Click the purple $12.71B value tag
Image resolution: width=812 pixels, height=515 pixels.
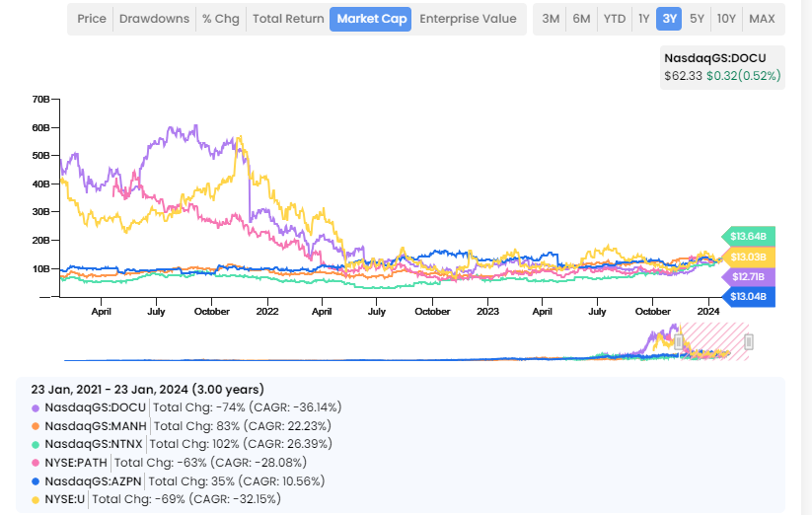point(748,276)
